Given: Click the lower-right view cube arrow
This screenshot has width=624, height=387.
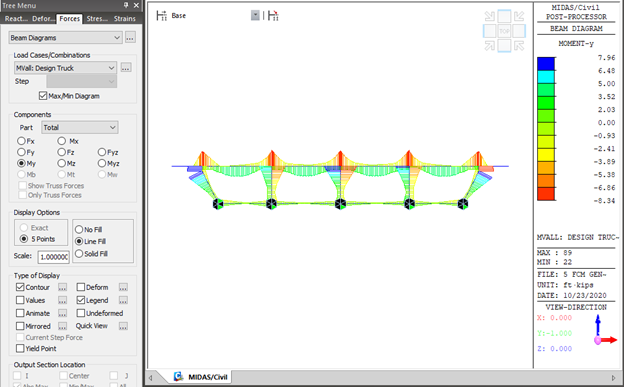Looking at the screenshot, I should pyautogui.click(x=519, y=46).
